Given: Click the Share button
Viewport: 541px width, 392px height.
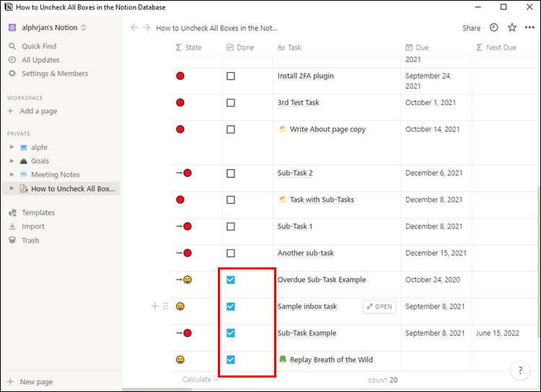Looking at the screenshot, I should (471, 28).
